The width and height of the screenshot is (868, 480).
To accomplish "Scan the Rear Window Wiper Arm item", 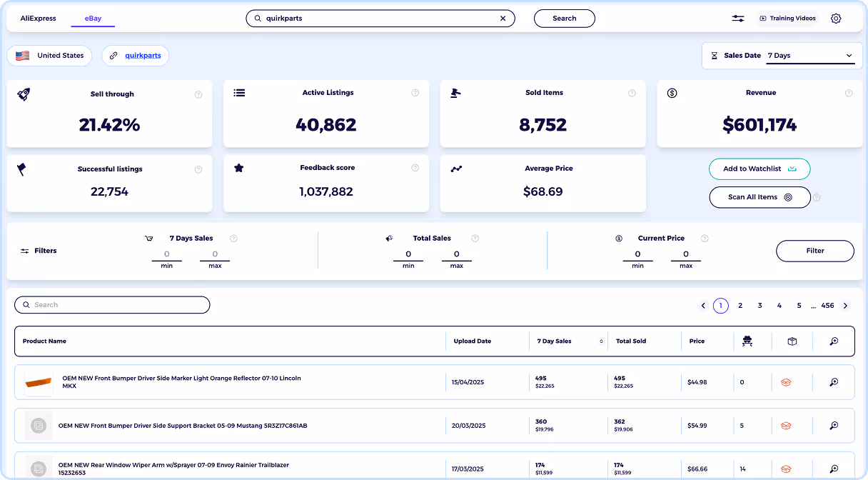I will (x=834, y=469).
